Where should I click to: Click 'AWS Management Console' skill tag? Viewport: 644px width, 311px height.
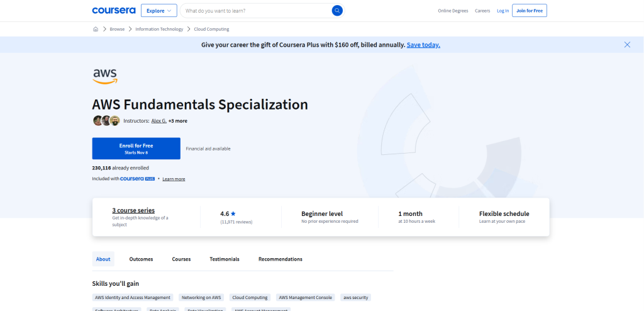[305, 297]
